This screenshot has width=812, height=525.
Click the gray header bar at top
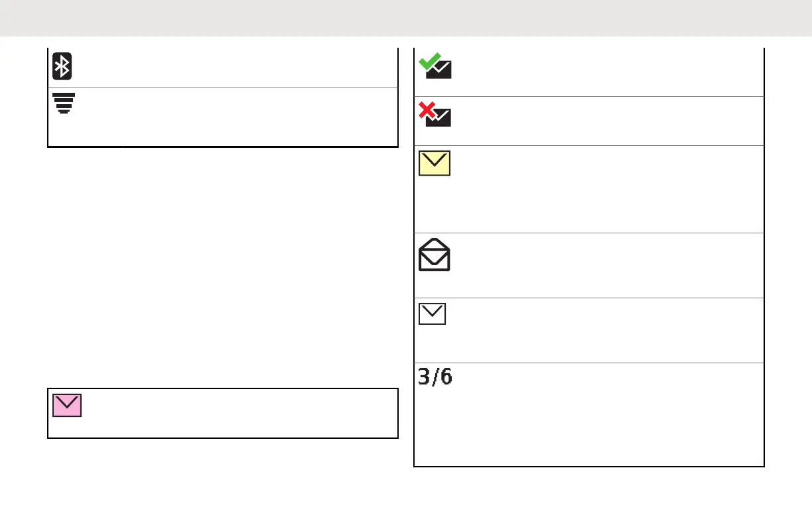pos(406,18)
